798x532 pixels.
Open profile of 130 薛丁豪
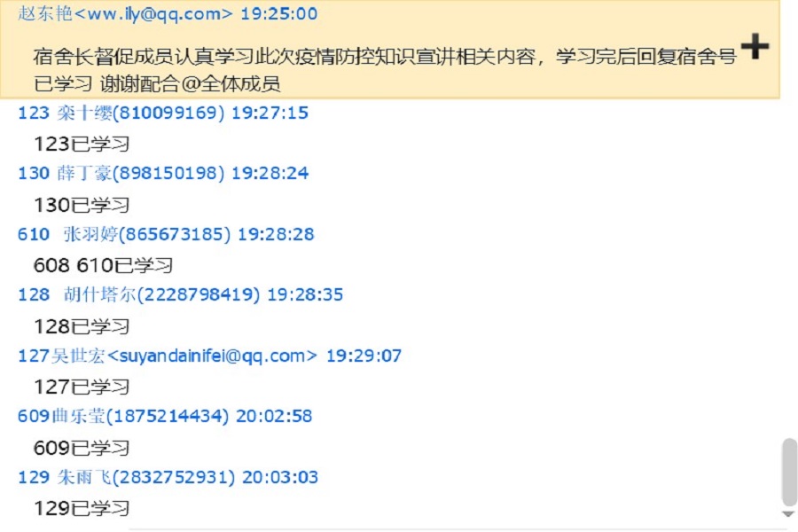[163, 173]
